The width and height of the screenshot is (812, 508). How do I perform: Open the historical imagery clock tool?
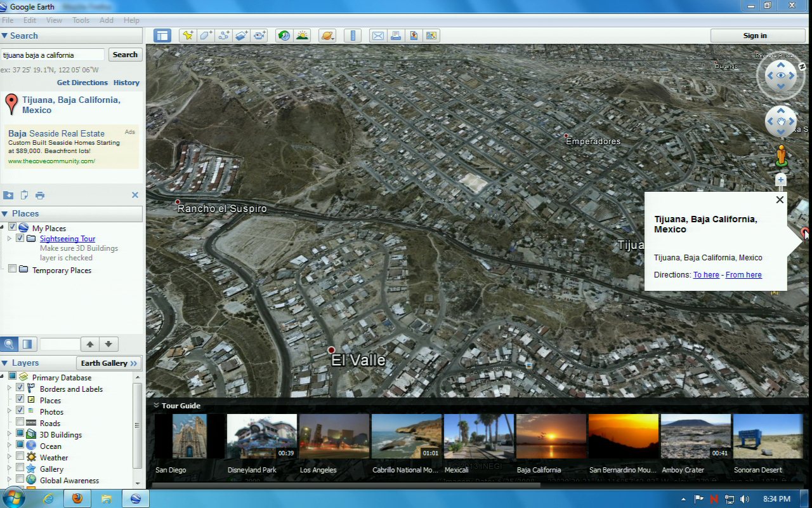pyautogui.click(x=284, y=36)
